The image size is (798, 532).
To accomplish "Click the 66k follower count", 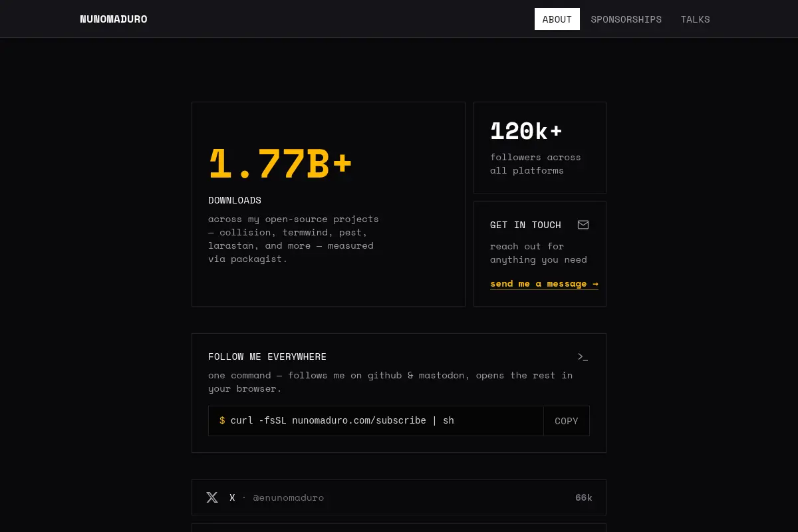I will 584,497.
